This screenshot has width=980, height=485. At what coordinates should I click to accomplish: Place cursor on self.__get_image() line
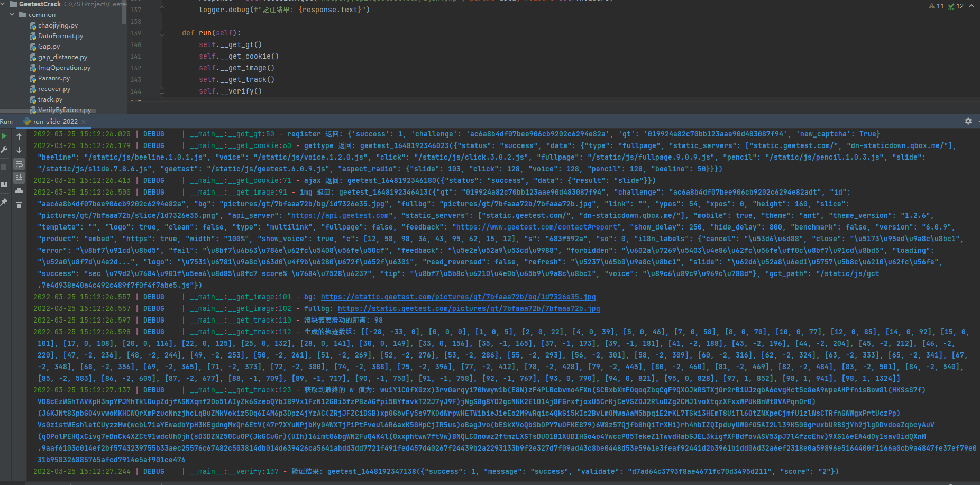tap(236, 68)
